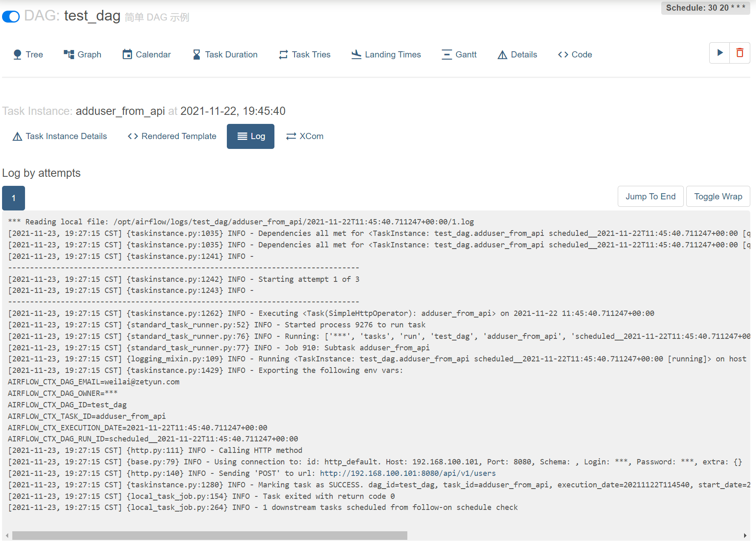Image resolution: width=756 pixels, height=553 pixels.
Task: Select log attempt 1
Action: tap(14, 198)
